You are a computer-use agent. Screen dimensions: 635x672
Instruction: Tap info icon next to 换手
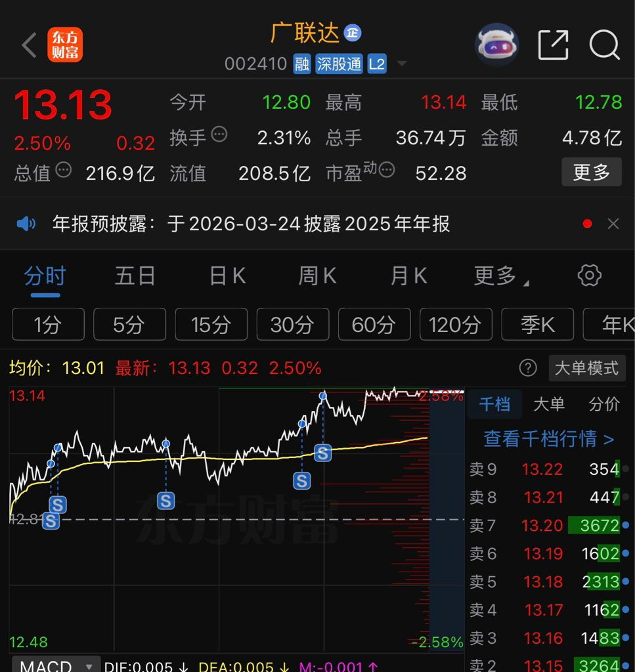coord(219,135)
